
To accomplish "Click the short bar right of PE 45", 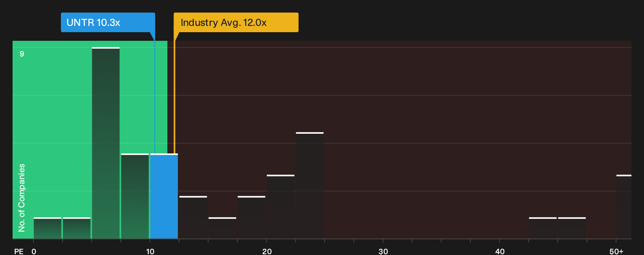I will pos(572,228).
